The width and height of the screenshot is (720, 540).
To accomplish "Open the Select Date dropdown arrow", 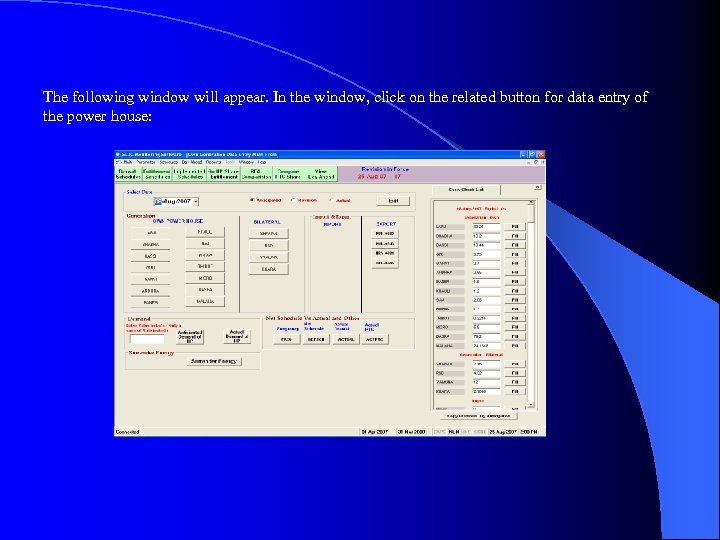I will pyautogui.click(x=196, y=202).
